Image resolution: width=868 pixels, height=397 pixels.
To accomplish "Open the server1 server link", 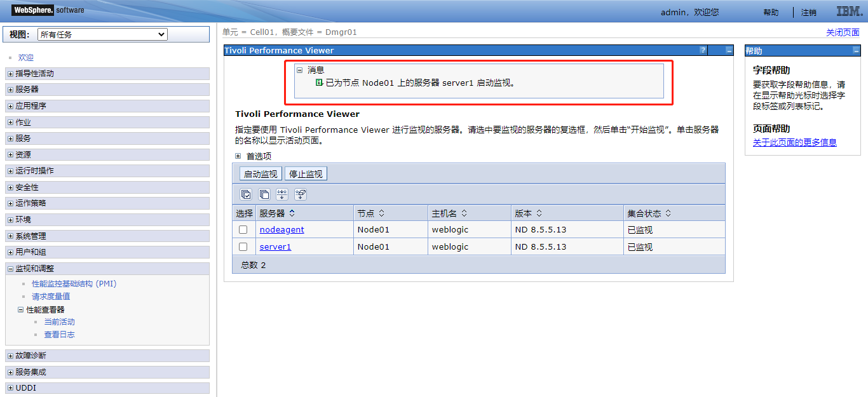I will click(275, 246).
